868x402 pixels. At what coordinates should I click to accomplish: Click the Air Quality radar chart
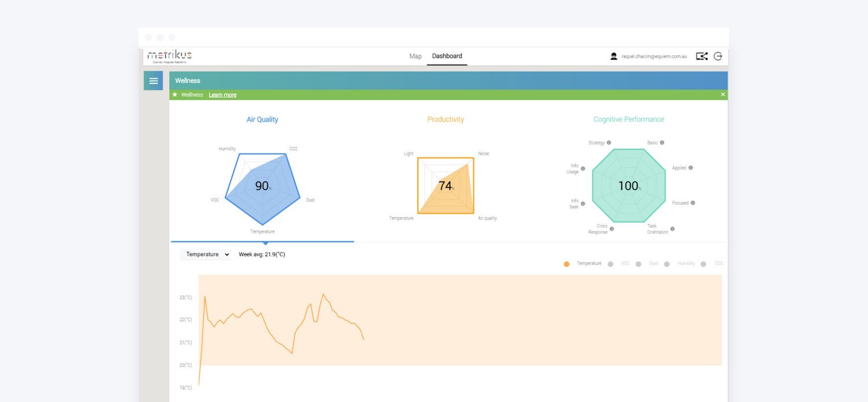click(x=263, y=186)
